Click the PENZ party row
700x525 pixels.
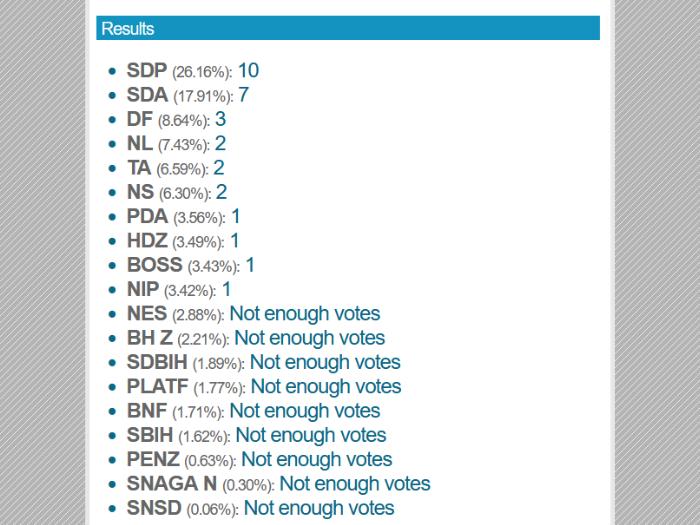[x=259, y=459]
